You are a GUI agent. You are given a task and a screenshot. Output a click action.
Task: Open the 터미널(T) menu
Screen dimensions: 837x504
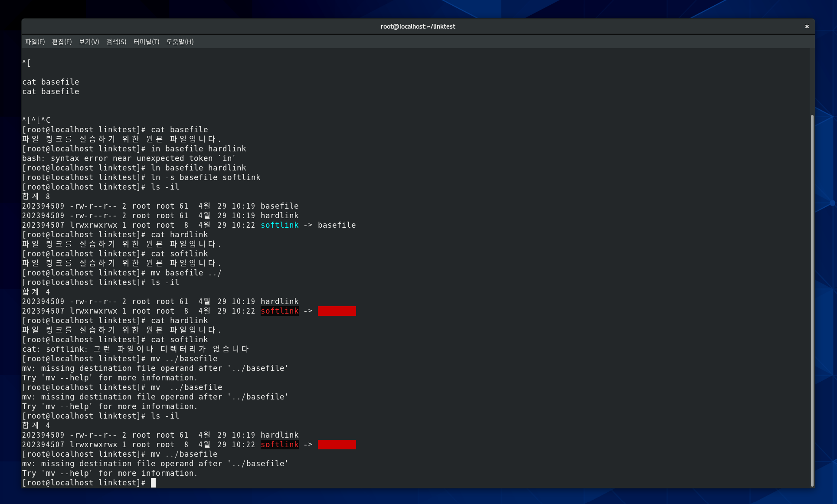(146, 42)
